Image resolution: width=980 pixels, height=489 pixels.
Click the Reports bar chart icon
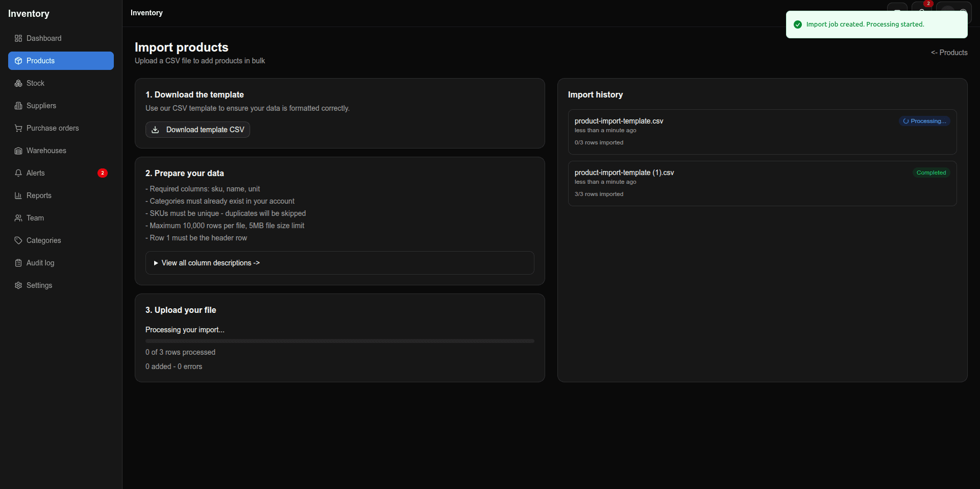click(x=18, y=195)
